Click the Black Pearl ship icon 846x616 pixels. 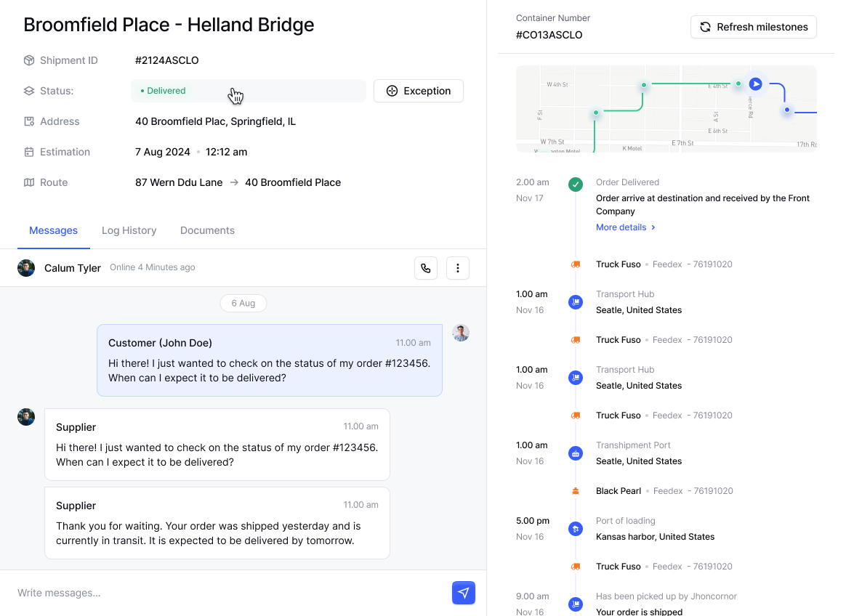coord(576,491)
